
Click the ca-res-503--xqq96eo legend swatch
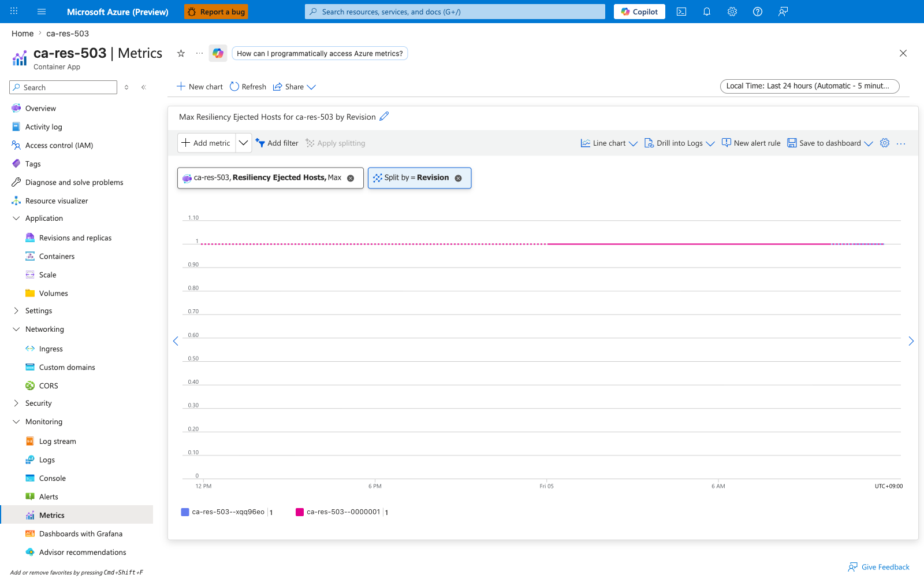tap(185, 512)
